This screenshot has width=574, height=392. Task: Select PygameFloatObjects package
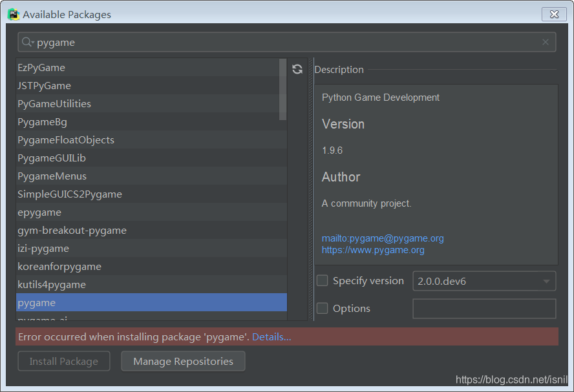[x=151, y=139]
